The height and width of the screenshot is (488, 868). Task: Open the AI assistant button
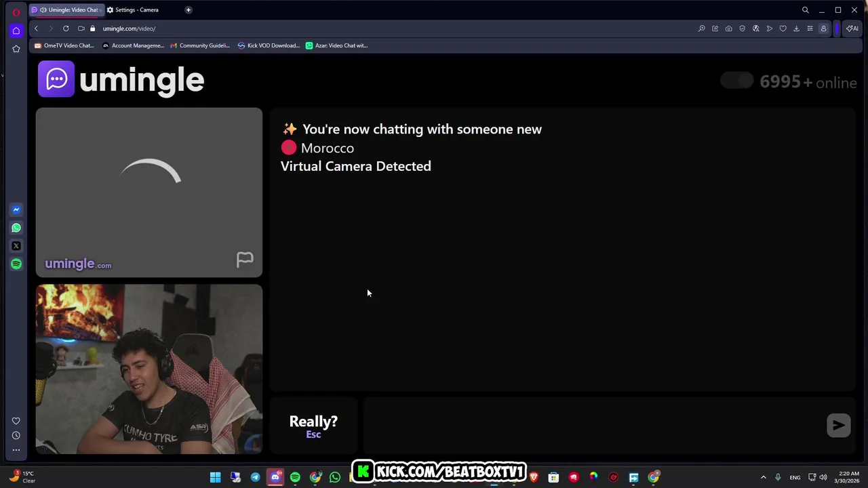(x=852, y=28)
